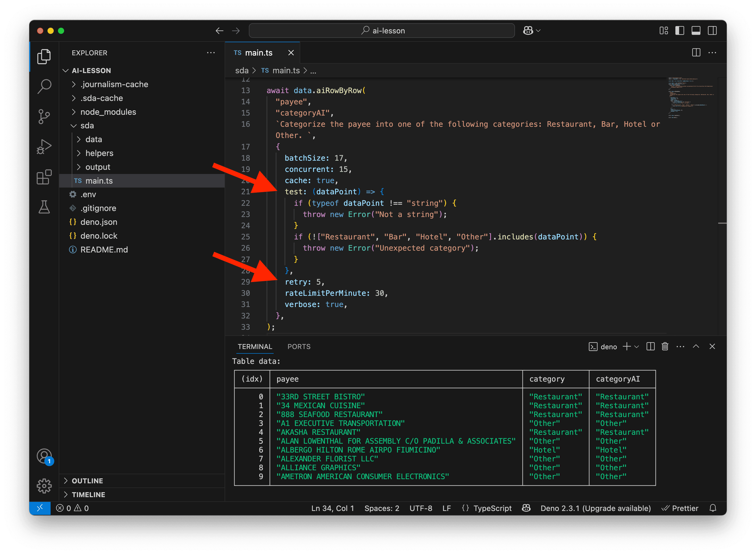Open editor More Actions ellipsis
This screenshot has height=554, width=756.
tap(712, 53)
